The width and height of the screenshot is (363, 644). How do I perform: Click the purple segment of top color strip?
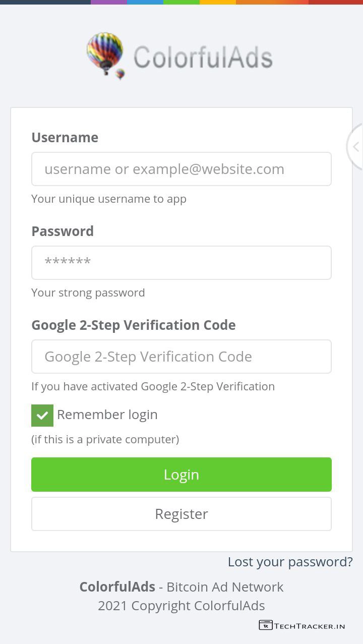(108, 2)
